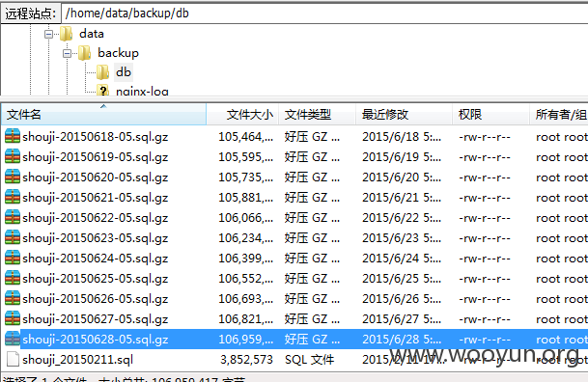Collapse the data folder tree node
This screenshot has height=382, width=588.
pyautogui.click(x=48, y=34)
